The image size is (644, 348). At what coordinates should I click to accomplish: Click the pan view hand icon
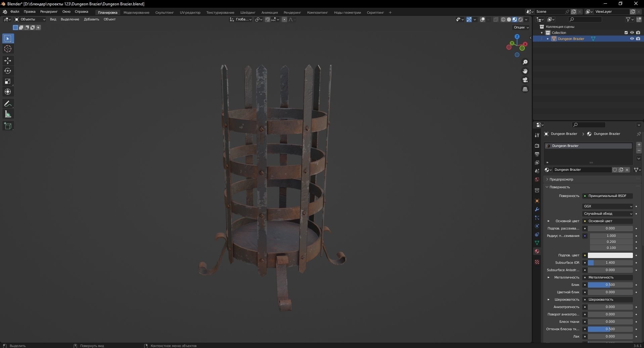pos(525,71)
